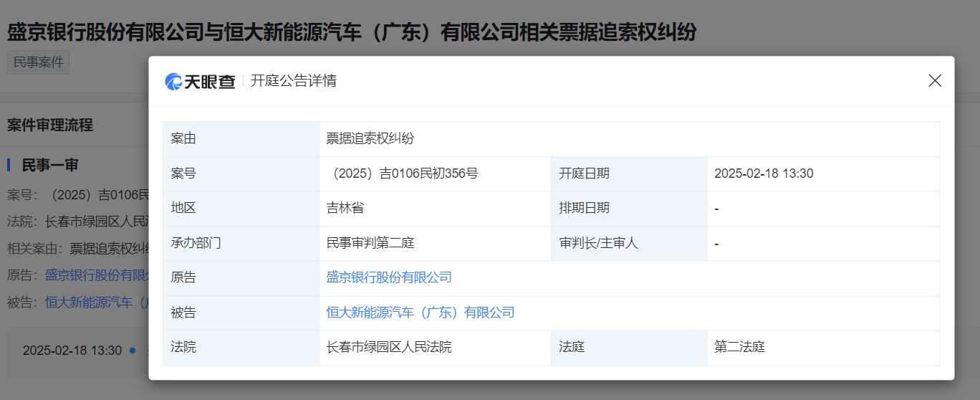Open the 盛京银行 plaintiff link on background page
Viewport: 980px width, 400px height.
(96, 275)
